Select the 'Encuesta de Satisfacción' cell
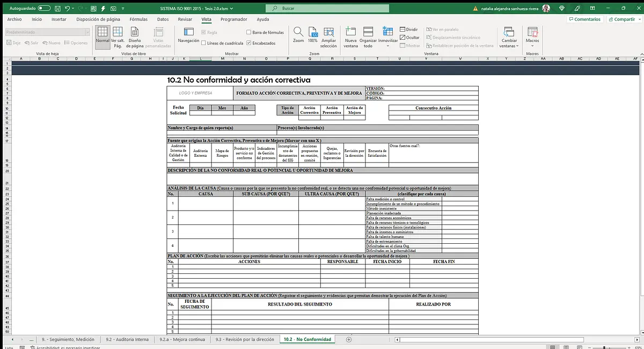Screen dimensions: 644x349 pyautogui.click(x=377, y=153)
